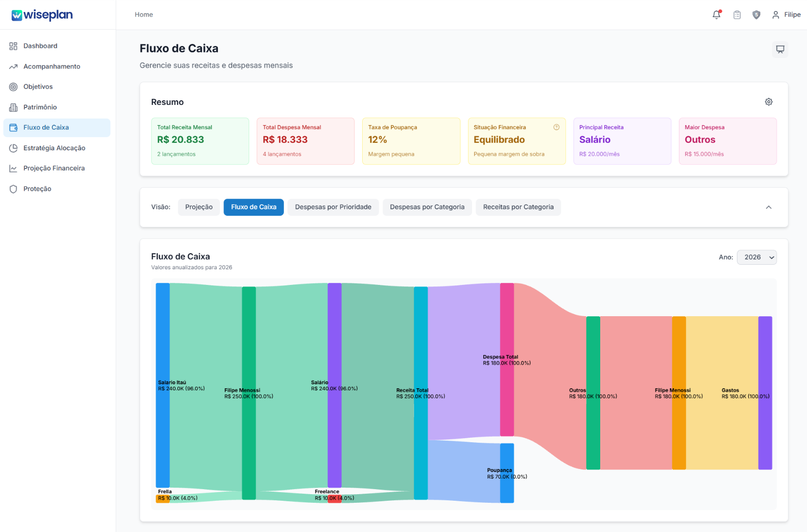Open the notifications bell icon

716,15
